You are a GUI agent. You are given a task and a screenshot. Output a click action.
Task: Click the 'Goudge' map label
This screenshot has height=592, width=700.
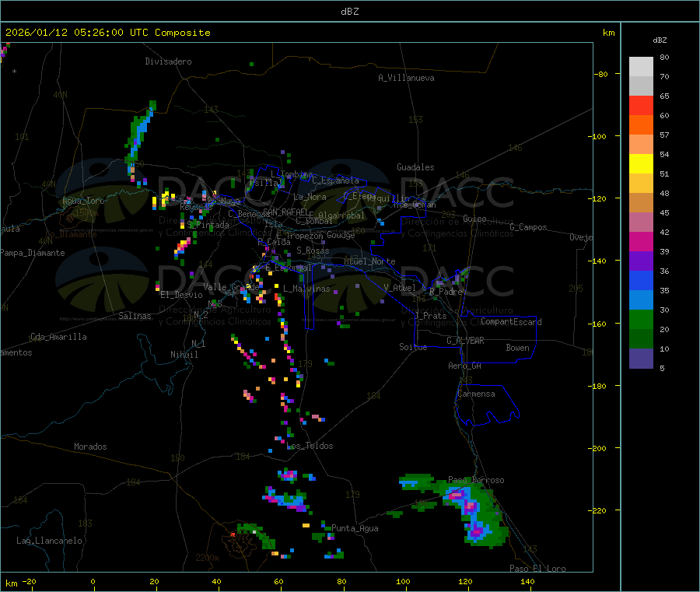click(341, 235)
